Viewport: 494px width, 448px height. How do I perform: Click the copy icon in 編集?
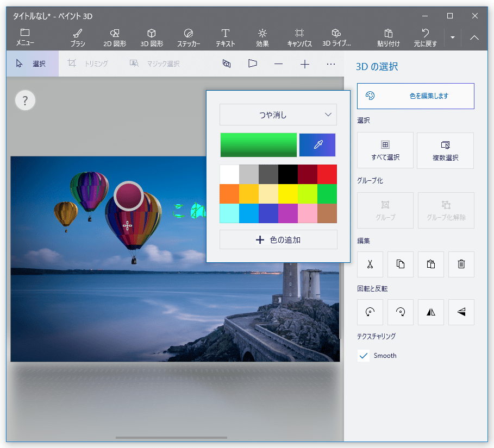pyautogui.click(x=400, y=264)
